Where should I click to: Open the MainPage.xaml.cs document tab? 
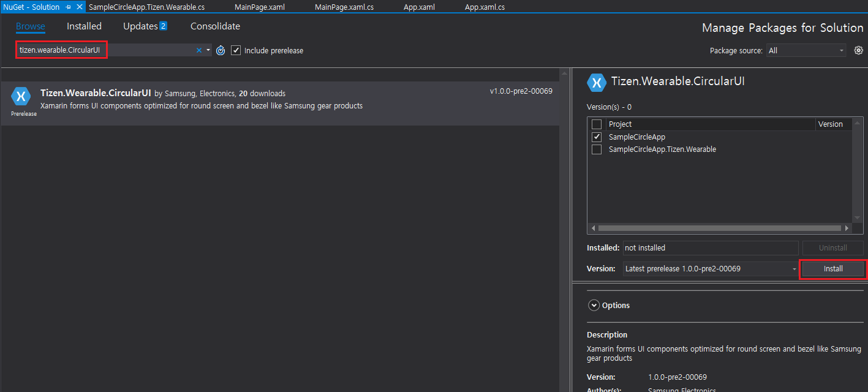coord(344,7)
